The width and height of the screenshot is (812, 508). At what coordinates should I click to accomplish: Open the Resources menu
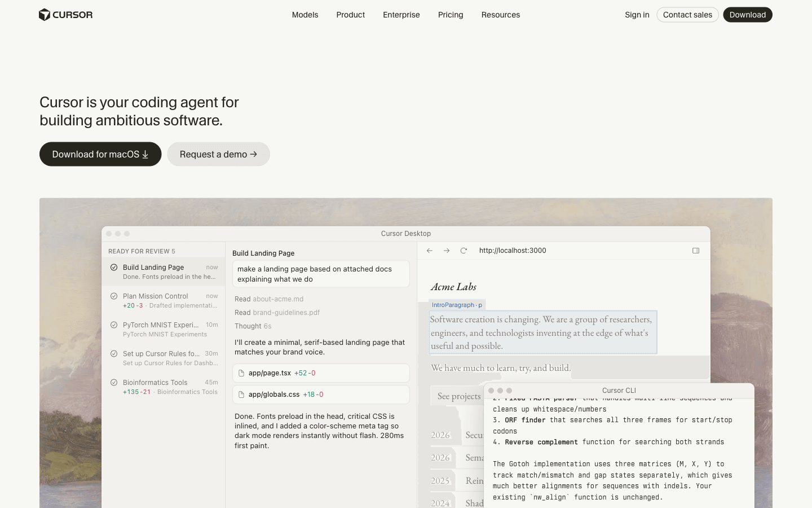pos(501,15)
